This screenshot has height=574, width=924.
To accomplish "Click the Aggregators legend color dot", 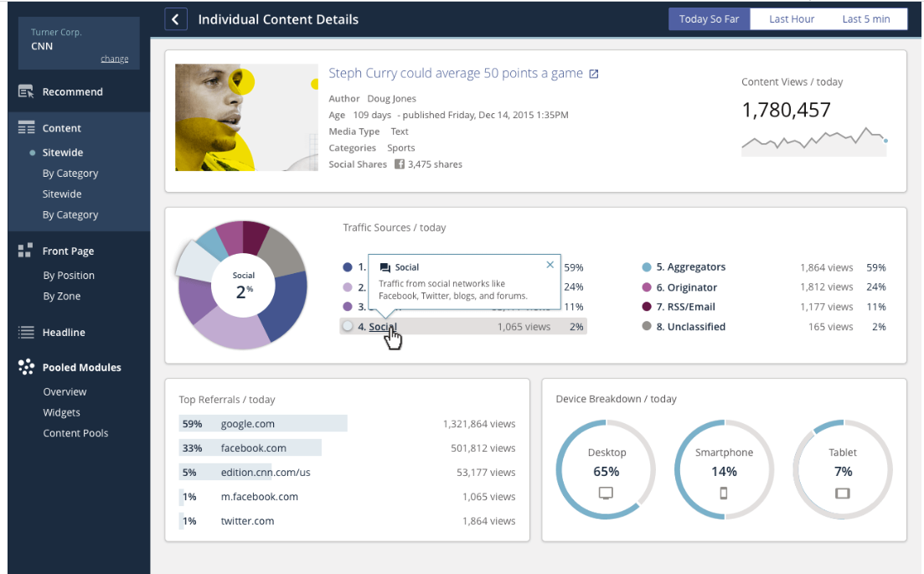I will pyautogui.click(x=647, y=267).
